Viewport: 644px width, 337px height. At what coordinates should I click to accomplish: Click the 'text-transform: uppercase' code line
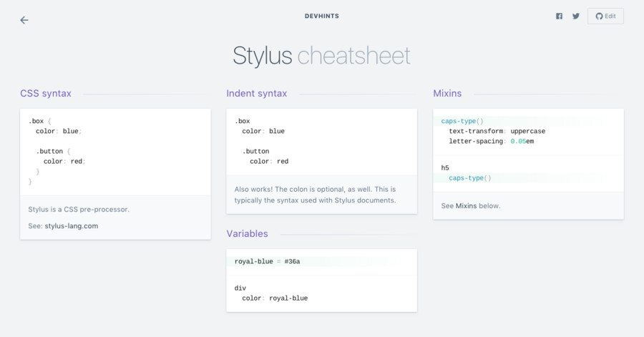pyautogui.click(x=497, y=131)
